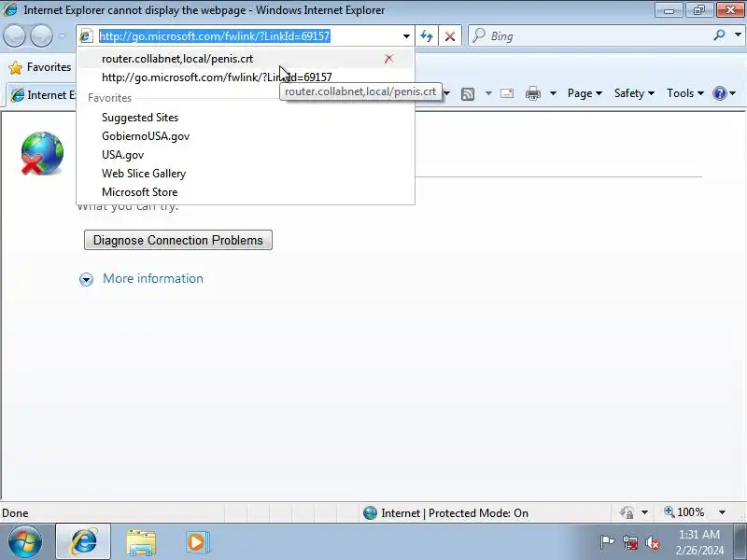Click the Help question mark icon
Viewport: 747px width, 560px height.
719,93
